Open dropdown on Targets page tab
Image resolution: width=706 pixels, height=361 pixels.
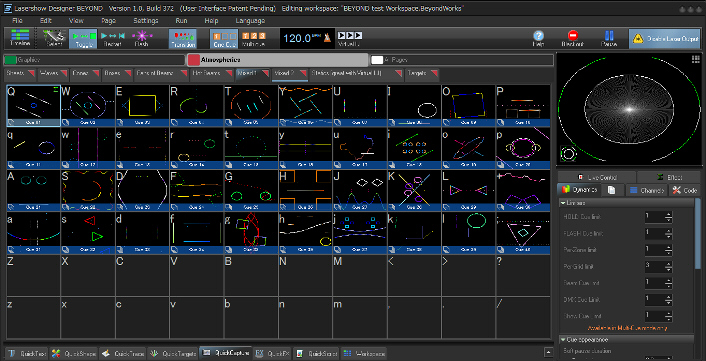click(434, 73)
